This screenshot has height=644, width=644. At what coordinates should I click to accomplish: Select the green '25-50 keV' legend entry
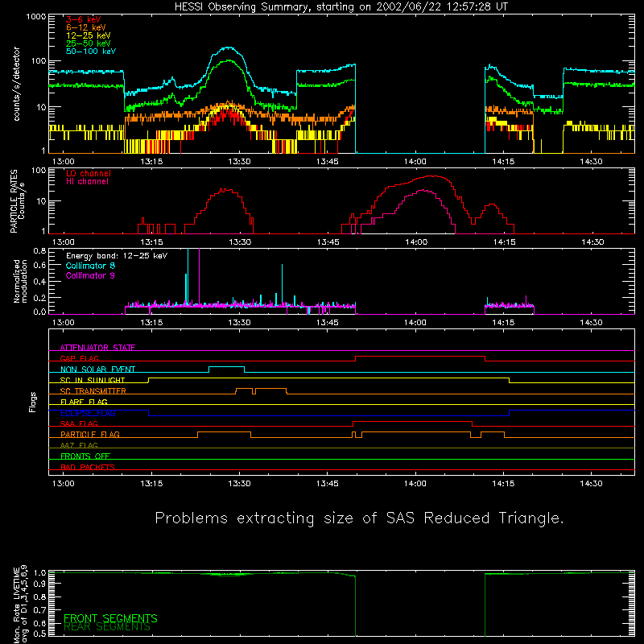pos(89,43)
